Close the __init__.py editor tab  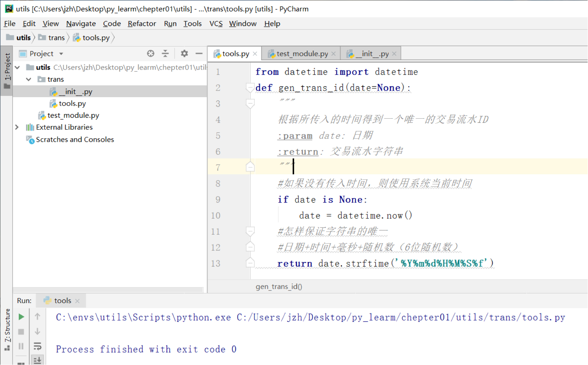pyautogui.click(x=394, y=54)
